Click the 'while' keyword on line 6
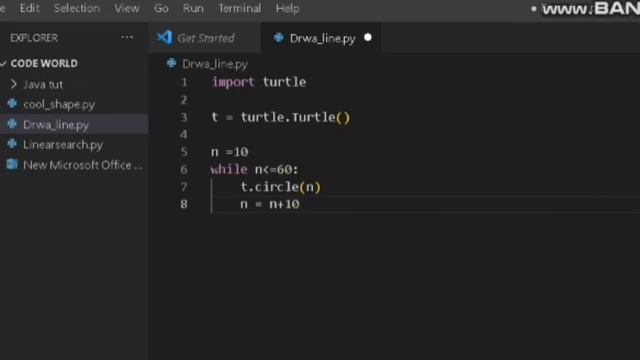The width and height of the screenshot is (640, 360). [229, 169]
